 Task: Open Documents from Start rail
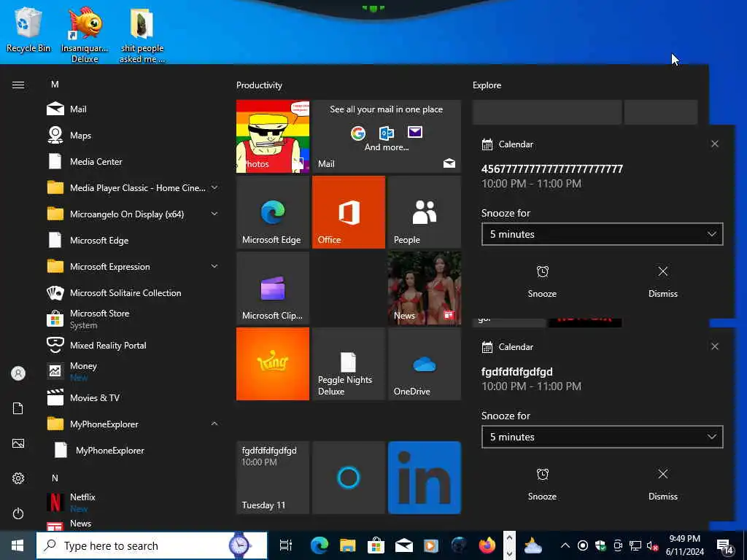click(x=18, y=408)
